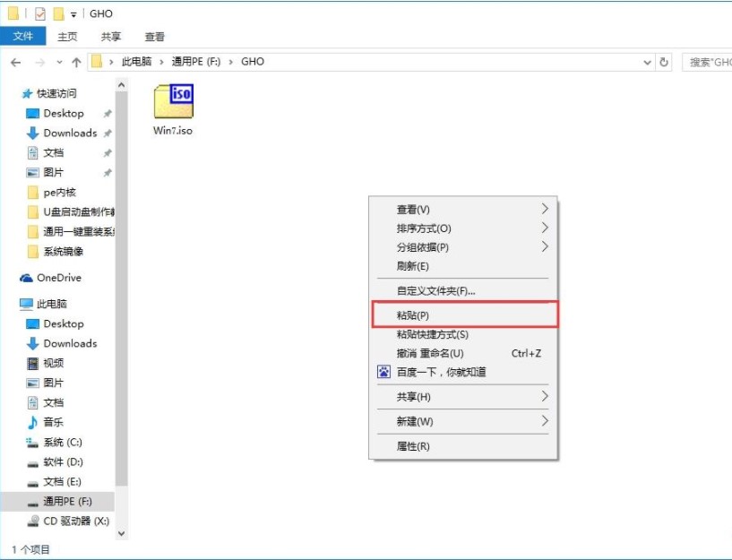Expand the 分组依据(P) submenu arrow
The height and width of the screenshot is (560, 732).
pyautogui.click(x=545, y=246)
